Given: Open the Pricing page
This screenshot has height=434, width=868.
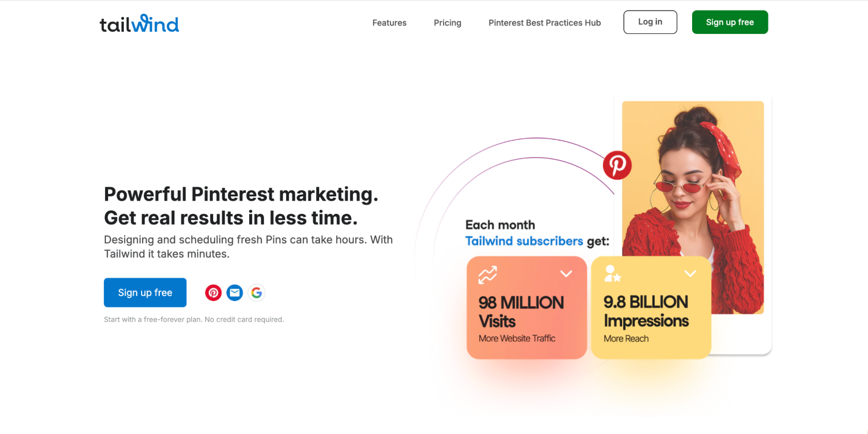Looking at the screenshot, I should click(447, 23).
